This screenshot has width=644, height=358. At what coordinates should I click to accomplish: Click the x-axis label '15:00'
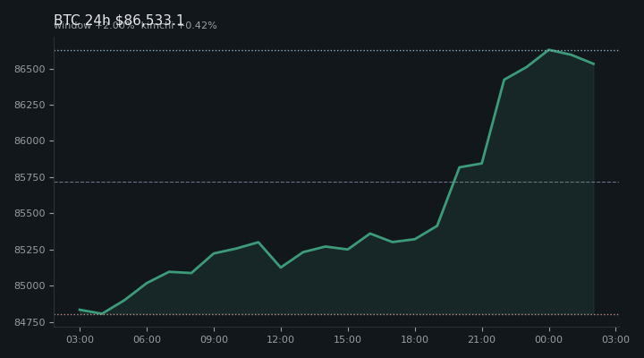(x=347, y=339)
